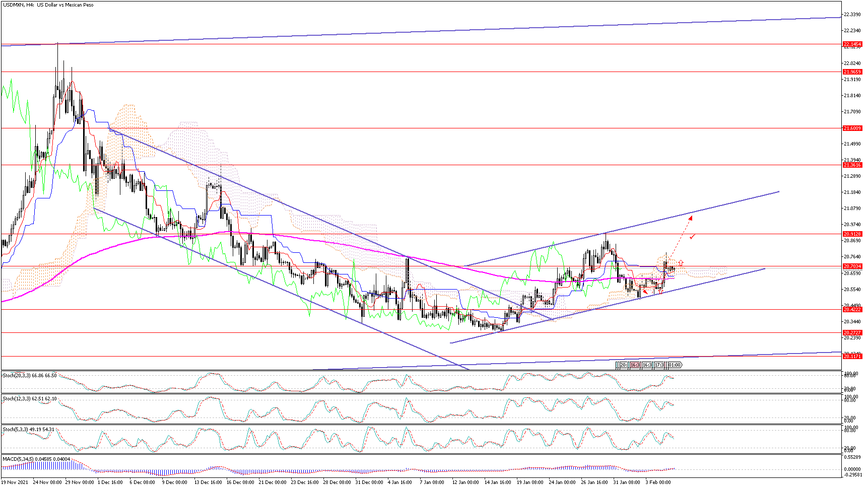The width and height of the screenshot is (868, 488).
Task: Click the Stoch(12,3,3) indicator label
Action: click(x=30, y=399)
